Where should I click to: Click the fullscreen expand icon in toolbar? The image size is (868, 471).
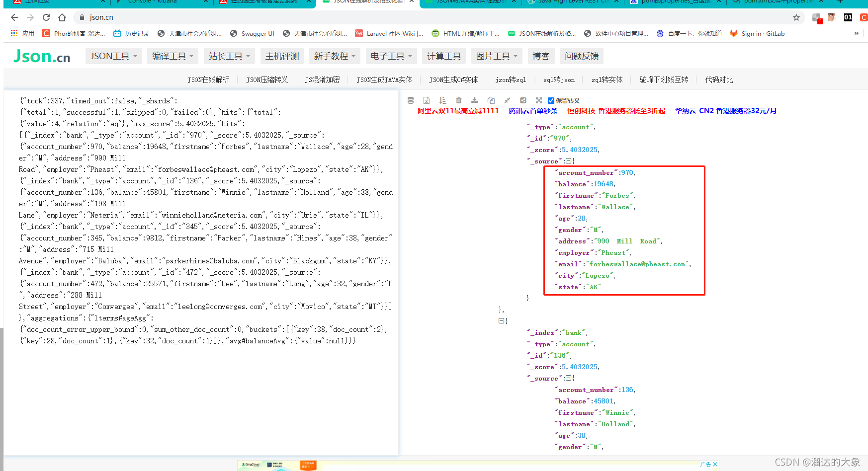coord(539,100)
